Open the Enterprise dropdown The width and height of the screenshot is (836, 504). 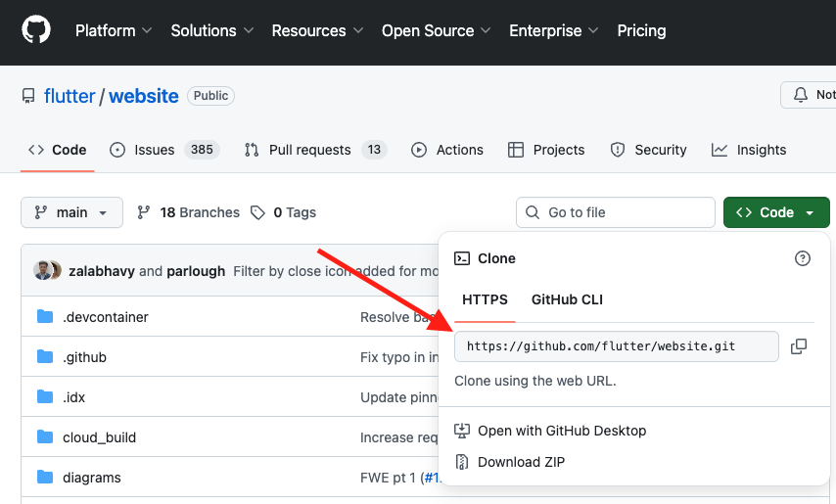(553, 31)
